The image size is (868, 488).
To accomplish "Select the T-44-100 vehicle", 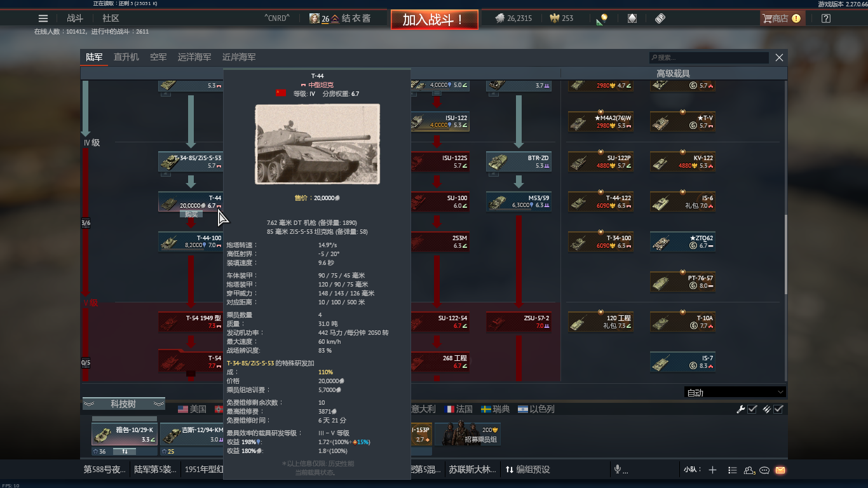I will (191, 241).
